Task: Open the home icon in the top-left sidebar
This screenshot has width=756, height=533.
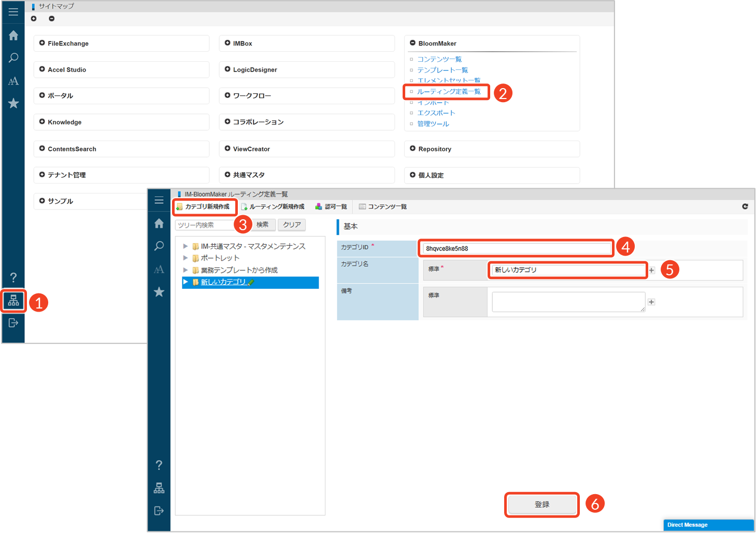Action: pyautogui.click(x=13, y=35)
